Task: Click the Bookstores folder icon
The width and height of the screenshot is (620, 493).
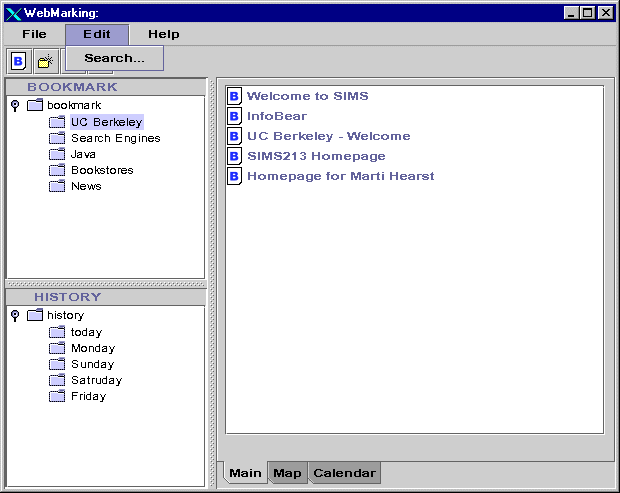Action: pyautogui.click(x=57, y=170)
